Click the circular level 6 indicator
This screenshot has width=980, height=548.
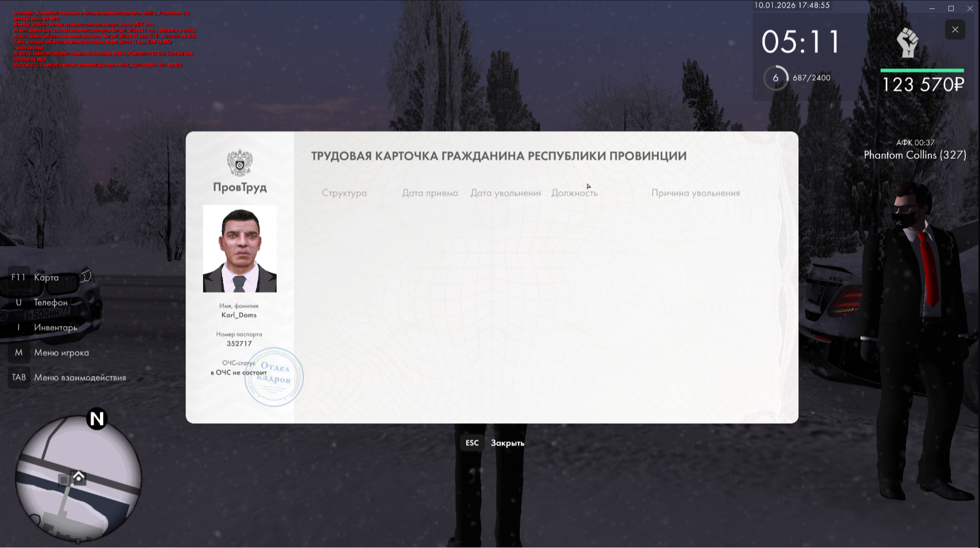[775, 78]
